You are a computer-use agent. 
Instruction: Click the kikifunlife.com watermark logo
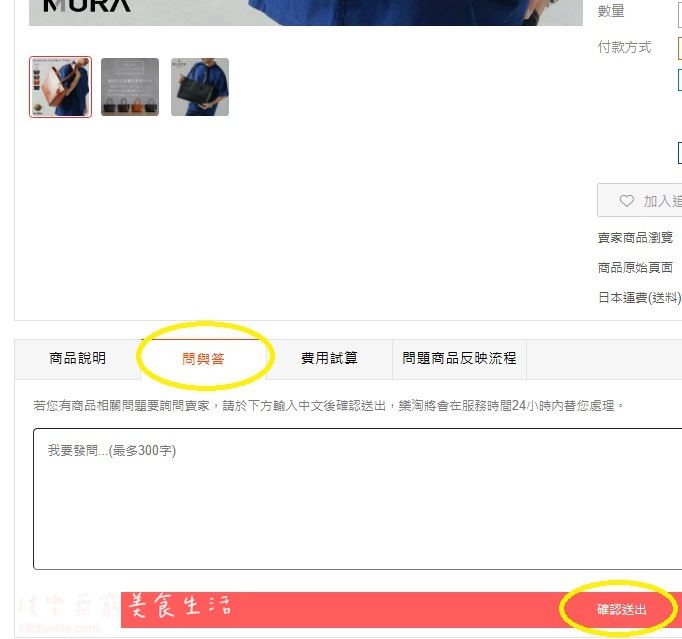click(59, 629)
